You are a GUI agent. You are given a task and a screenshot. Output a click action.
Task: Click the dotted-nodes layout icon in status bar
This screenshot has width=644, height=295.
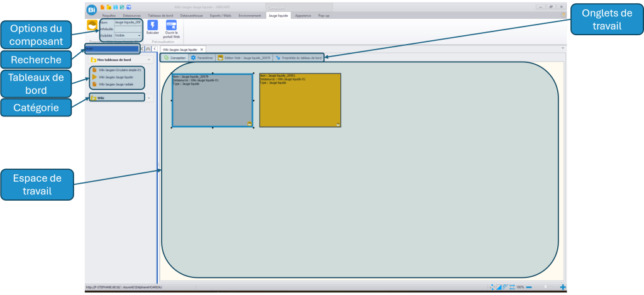(492, 287)
